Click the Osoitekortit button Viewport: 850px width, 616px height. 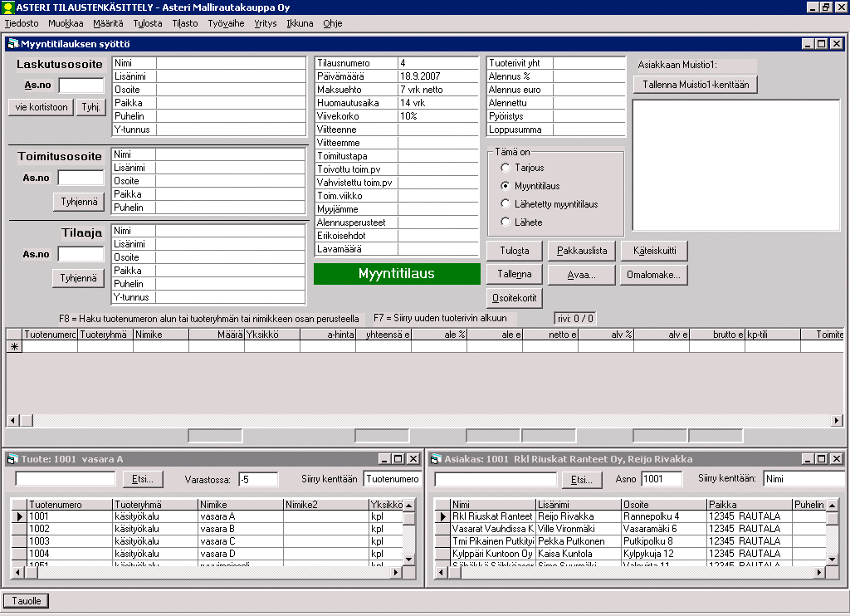point(514,298)
